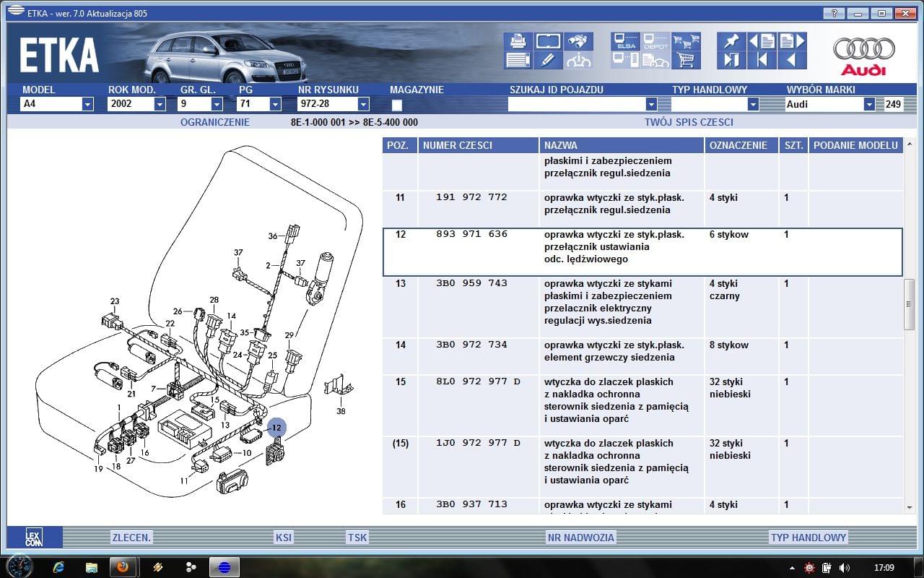Select part number 3B0 972 734

[x=471, y=345]
